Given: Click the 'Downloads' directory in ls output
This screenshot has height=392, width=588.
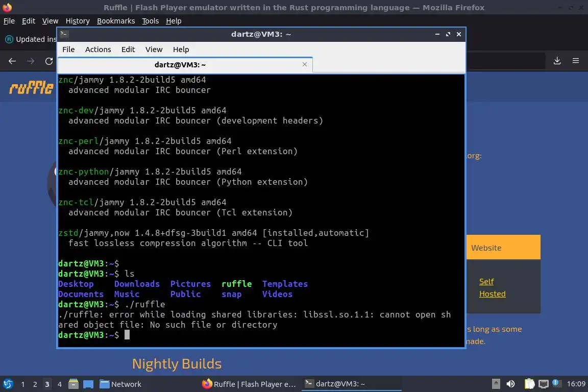Looking at the screenshot, I should tap(137, 284).
